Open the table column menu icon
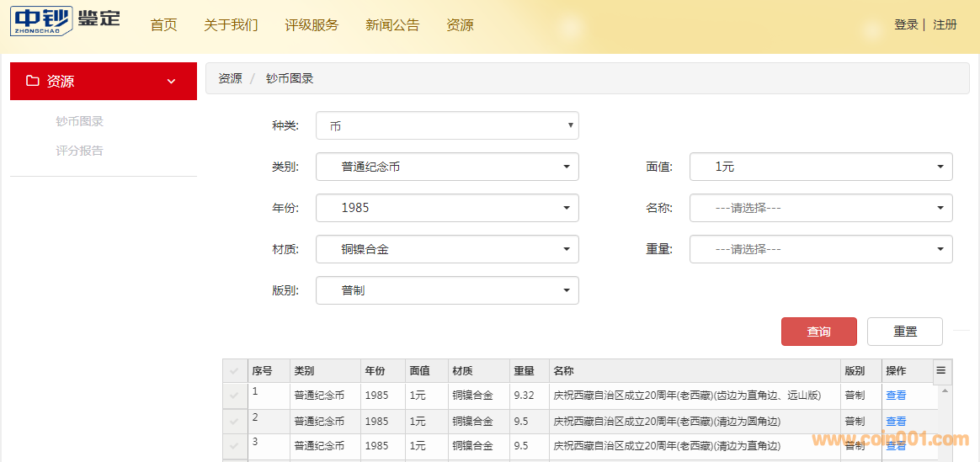This screenshot has height=462, width=980. pyautogui.click(x=941, y=370)
